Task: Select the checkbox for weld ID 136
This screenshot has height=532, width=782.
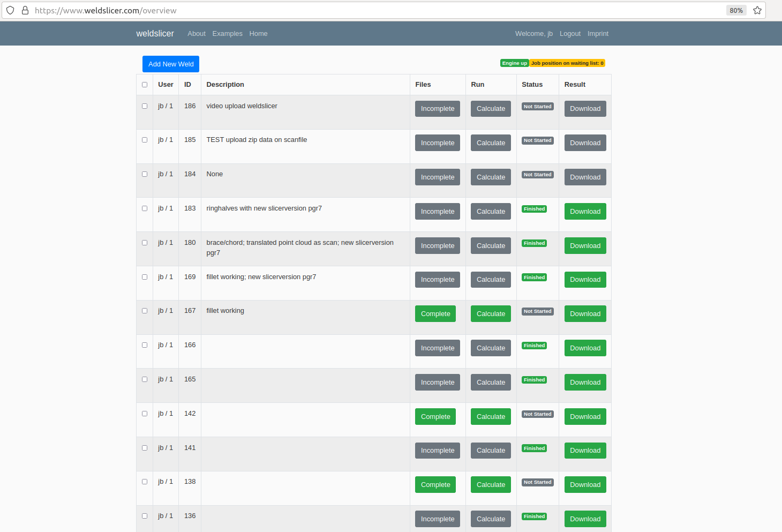Action: tap(145, 516)
